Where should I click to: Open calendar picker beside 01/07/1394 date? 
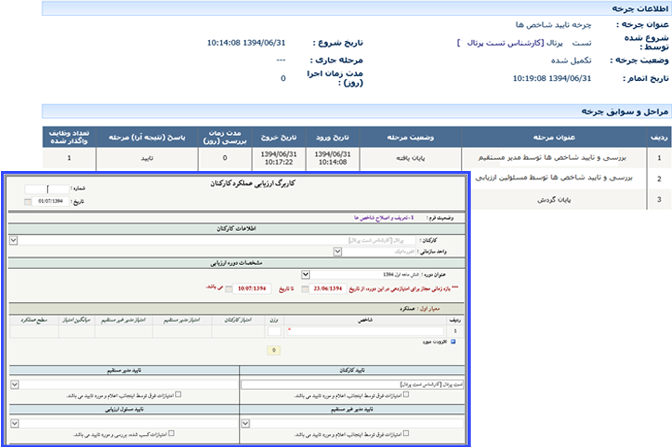coord(27,201)
